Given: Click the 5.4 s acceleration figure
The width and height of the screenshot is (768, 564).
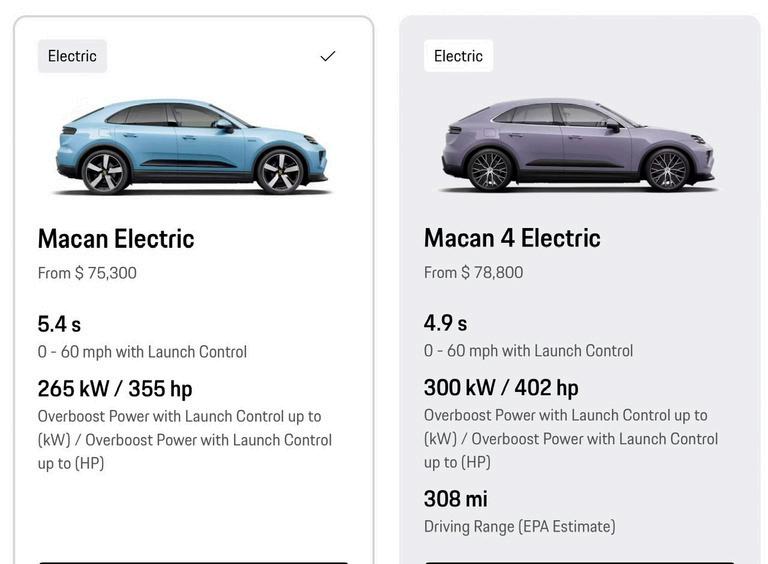Looking at the screenshot, I should tap(59, 324).
